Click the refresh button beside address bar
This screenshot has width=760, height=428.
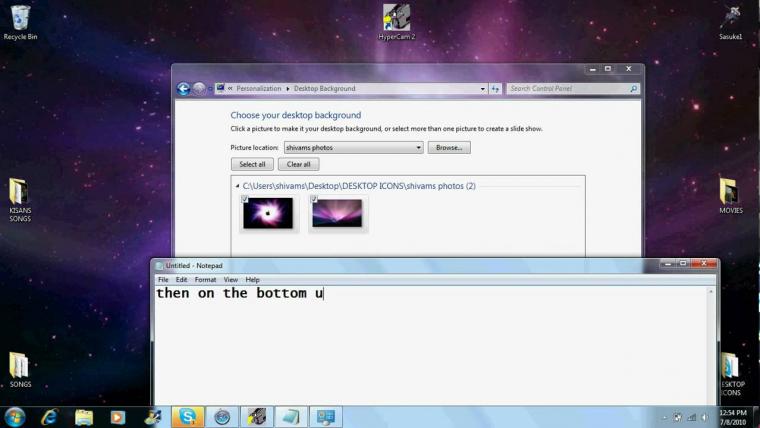click(495, 88)
